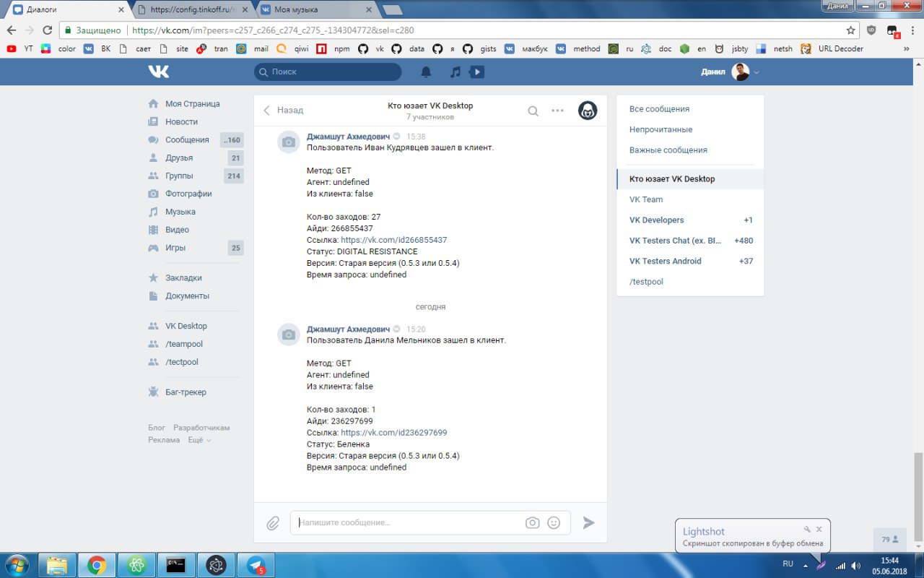Open the profile dropdown next to Данил

coord(757,72)
